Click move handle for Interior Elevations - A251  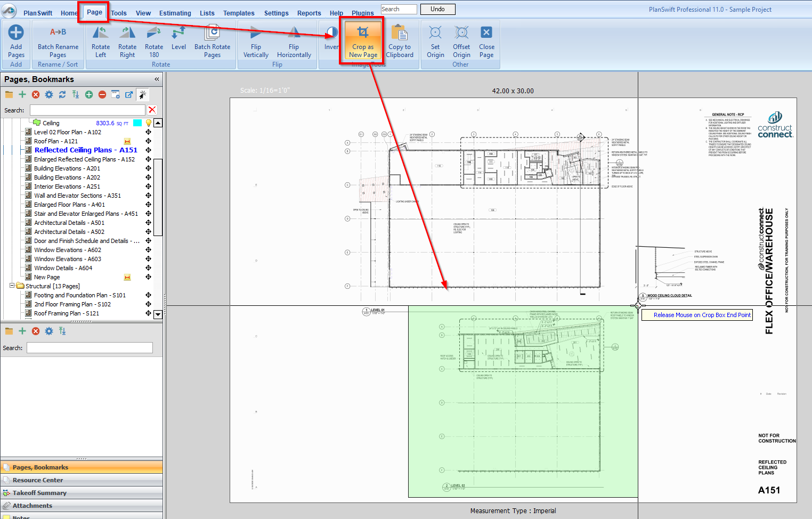149,186
